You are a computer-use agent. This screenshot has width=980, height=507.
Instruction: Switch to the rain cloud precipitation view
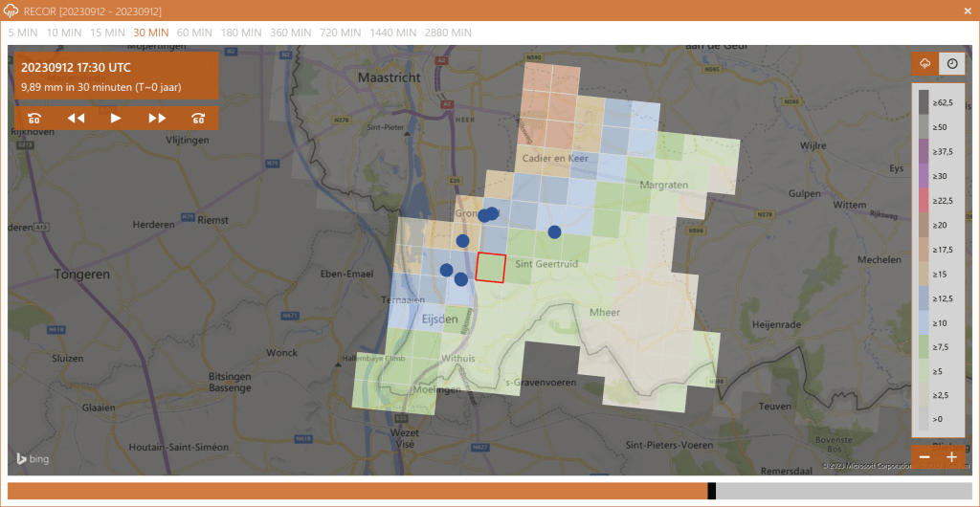click(x=925, y=64)
